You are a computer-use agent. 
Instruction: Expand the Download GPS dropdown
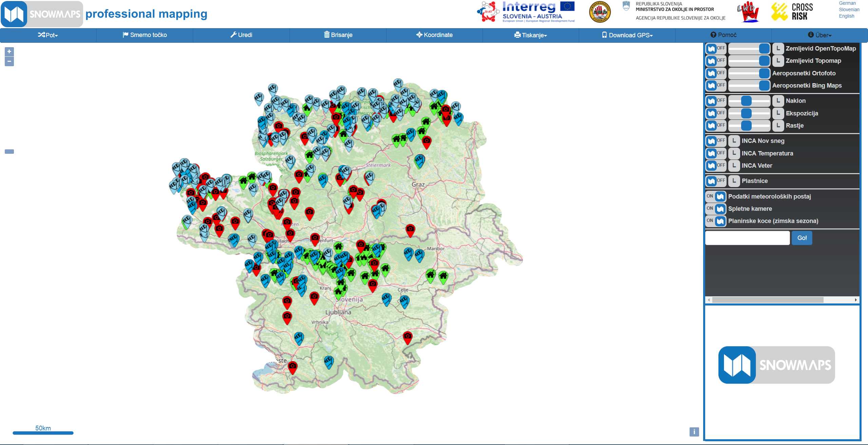[627, 35]
